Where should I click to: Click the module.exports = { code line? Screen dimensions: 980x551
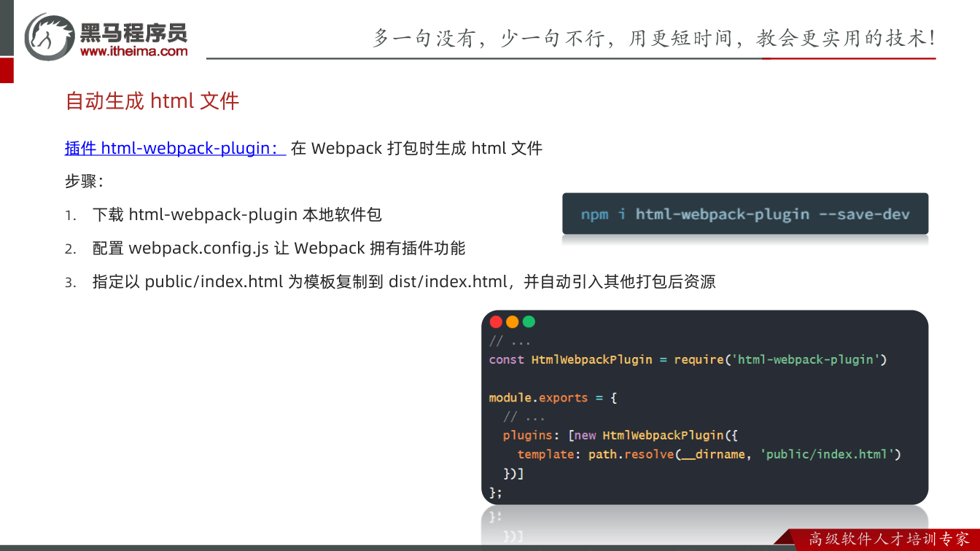(x=553, y=398)
